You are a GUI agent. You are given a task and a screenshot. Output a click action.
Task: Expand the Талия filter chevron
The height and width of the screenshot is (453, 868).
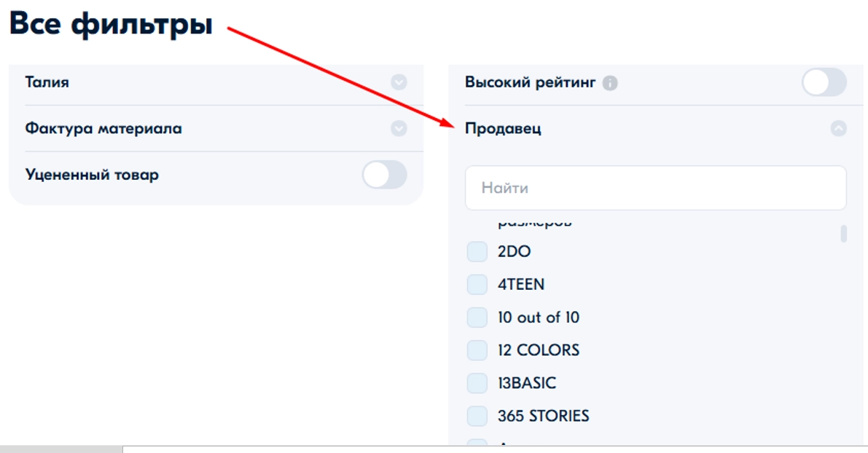coord(399,82)
